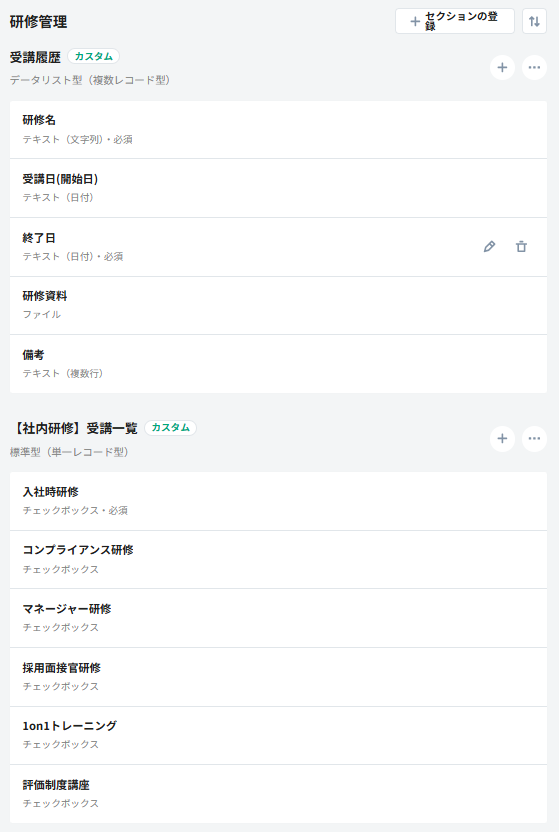Image resolution: width=559 pixels, height=832 pixels.
Task: Delete the 終了日 field with trash icon
Action: pyautogui.click(x=521, y=247)
